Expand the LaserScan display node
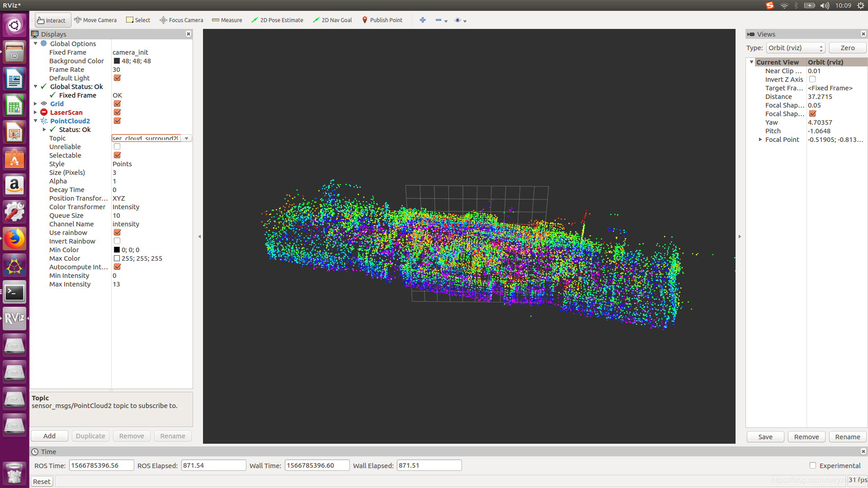This screenshot has height=488, width=868. click(x=36, y=113)
